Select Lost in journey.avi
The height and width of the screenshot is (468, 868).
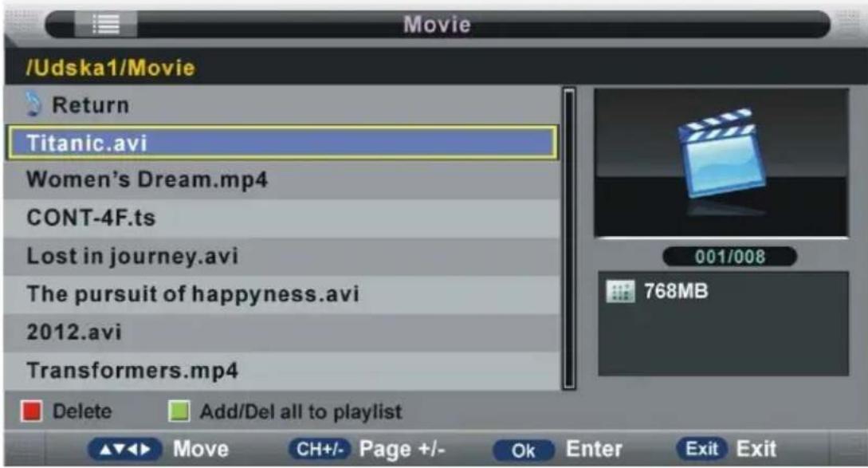282,257
